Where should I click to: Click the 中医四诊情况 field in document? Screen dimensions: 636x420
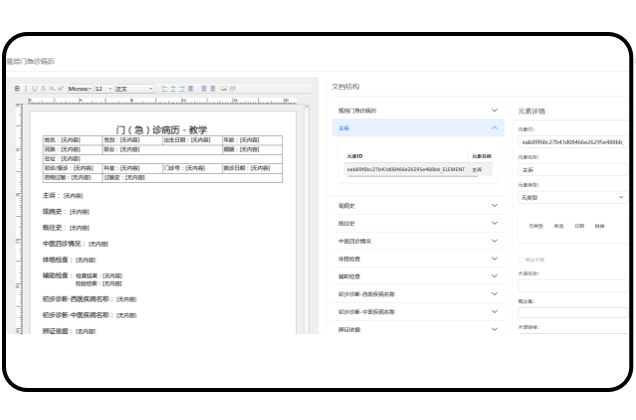click(x=75, y=243)
